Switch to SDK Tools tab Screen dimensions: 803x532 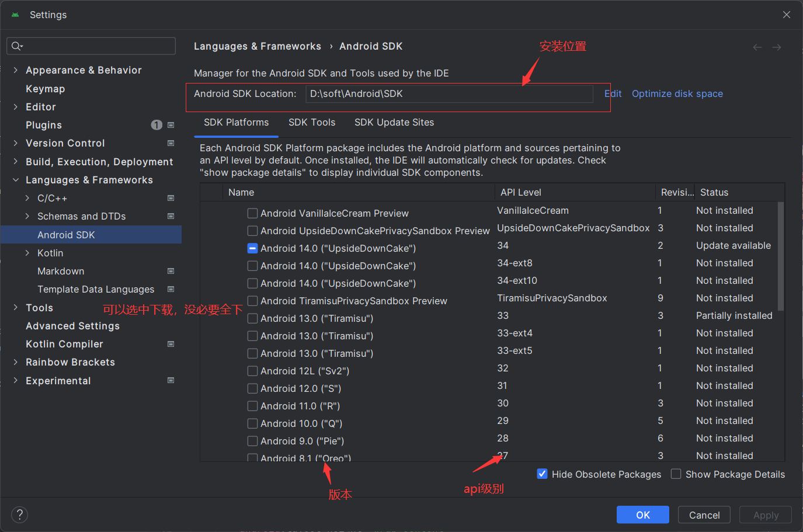(312, 123)
